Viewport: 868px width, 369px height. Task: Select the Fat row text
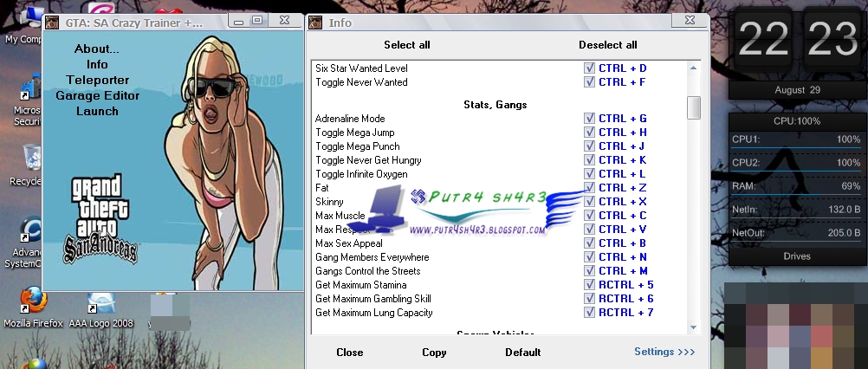tap(321, 188)
